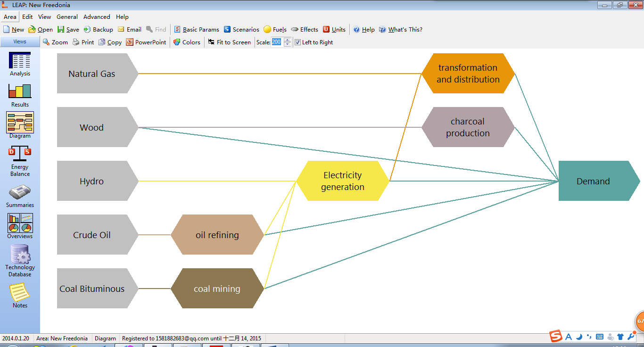Toggle punctuation mode in input bar
This screenshot has width=644, height=347.
coord(589,337)
